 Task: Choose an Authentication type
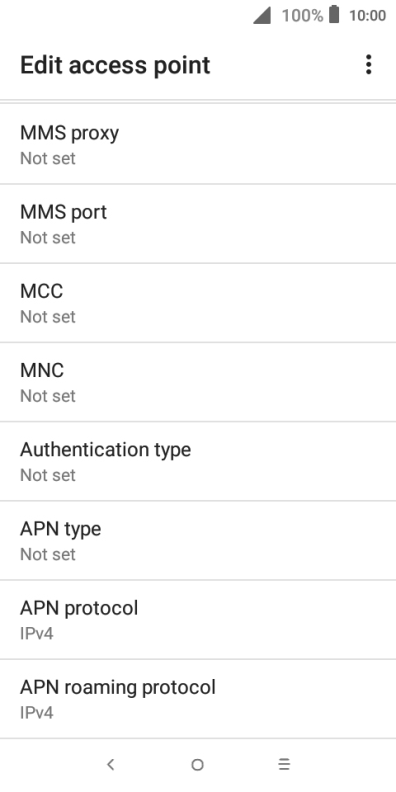coord(198,462)
